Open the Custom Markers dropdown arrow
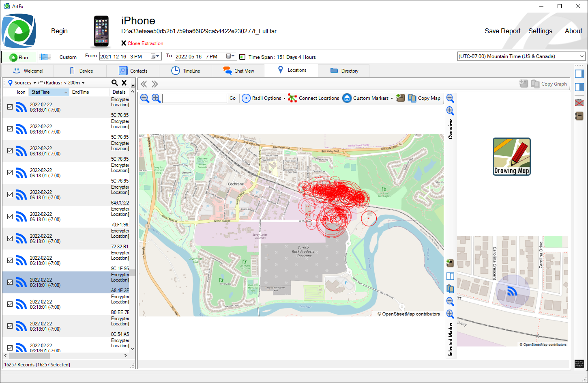 [392, 99]
